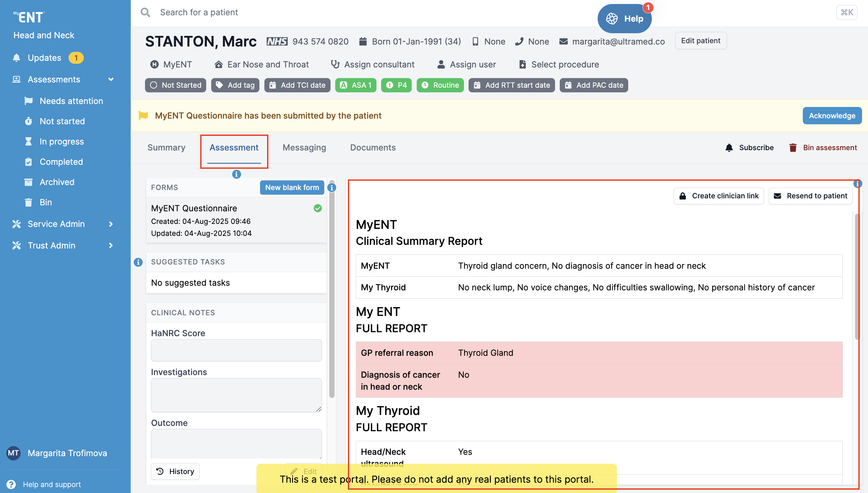
Task: Click into the HaNRC Score field
Action: pyautogui.click(x=236, y=350)
